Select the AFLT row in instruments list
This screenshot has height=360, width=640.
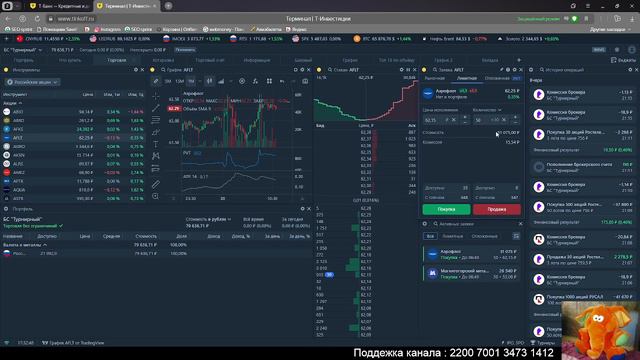[73, 138]
